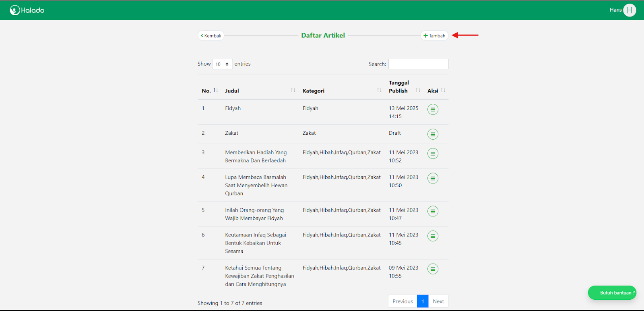Go back using the Kembali button
This screenshot has height=311, width=644.
pyautogui.click(x=211, y=36)
